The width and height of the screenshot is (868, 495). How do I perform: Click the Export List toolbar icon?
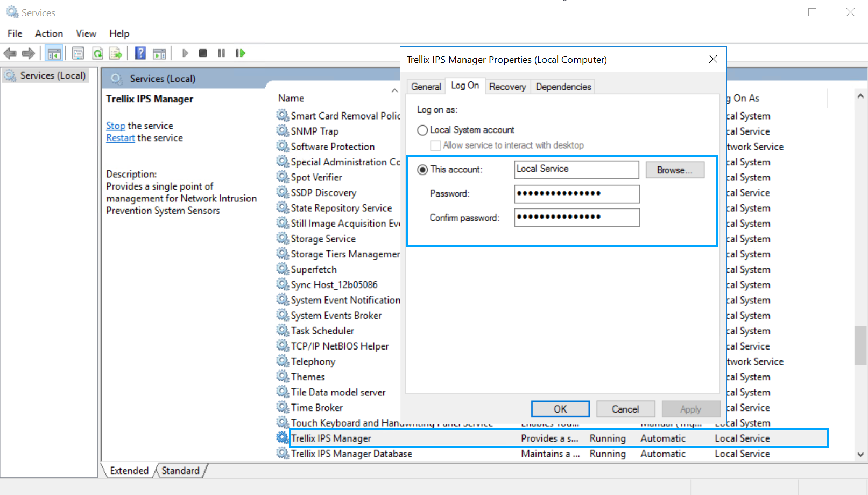tap(116, 53)
